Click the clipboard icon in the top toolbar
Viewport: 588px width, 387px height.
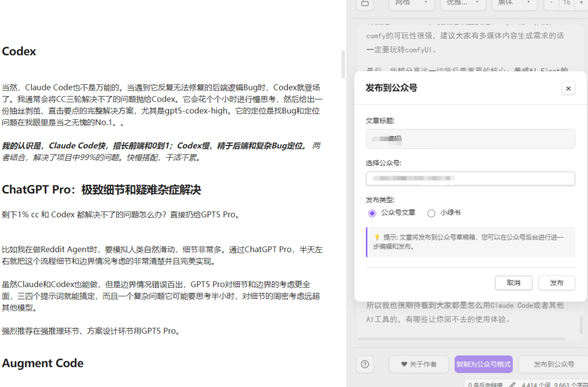365,3
